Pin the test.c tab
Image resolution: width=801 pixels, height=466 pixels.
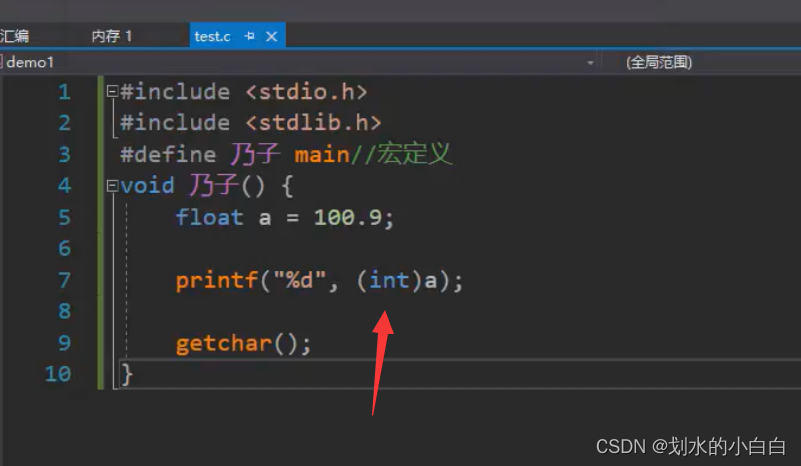click(249, 36)
